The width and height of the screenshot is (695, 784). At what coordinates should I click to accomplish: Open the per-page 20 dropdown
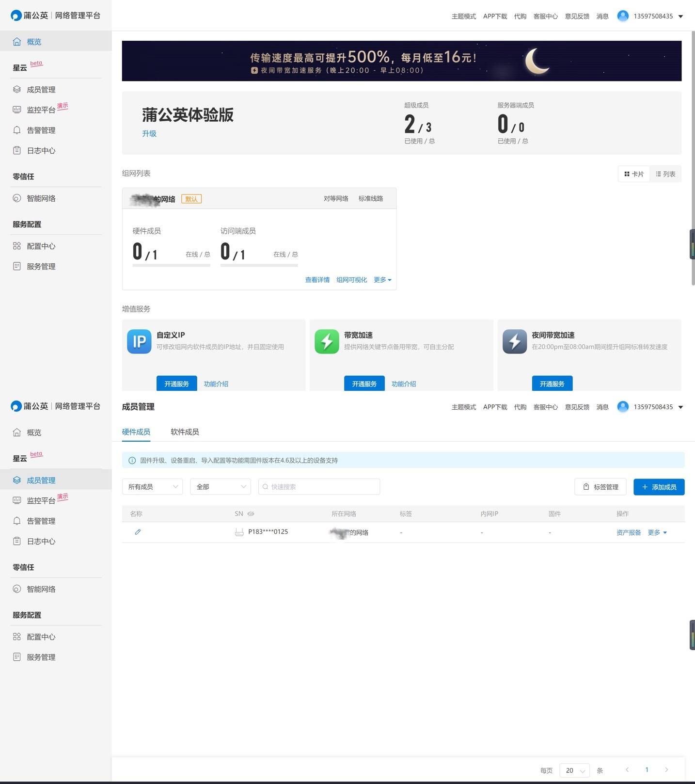click(x=574, y=770)
